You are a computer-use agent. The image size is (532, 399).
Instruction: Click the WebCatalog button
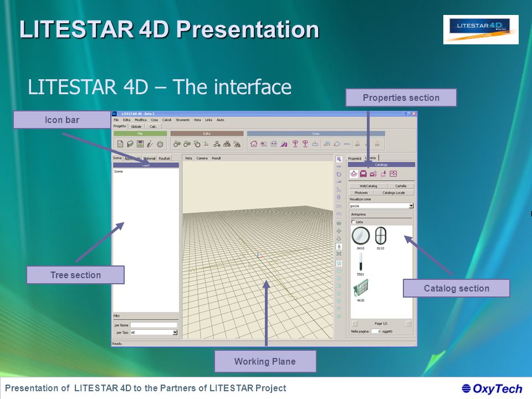tap(369, 186)
